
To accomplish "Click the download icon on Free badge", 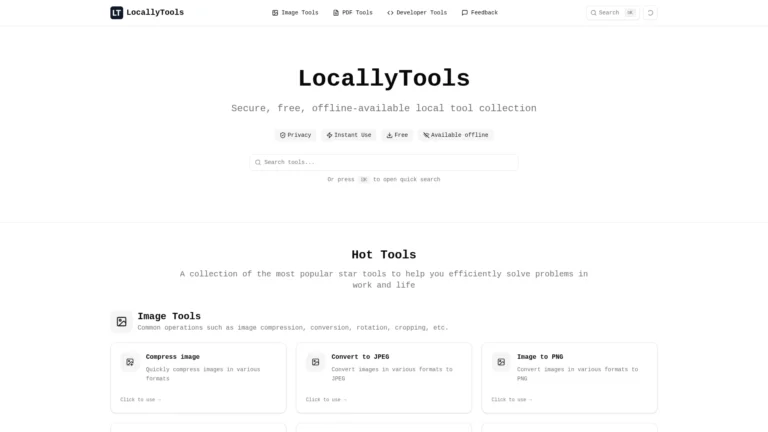I will coord(389,135).
